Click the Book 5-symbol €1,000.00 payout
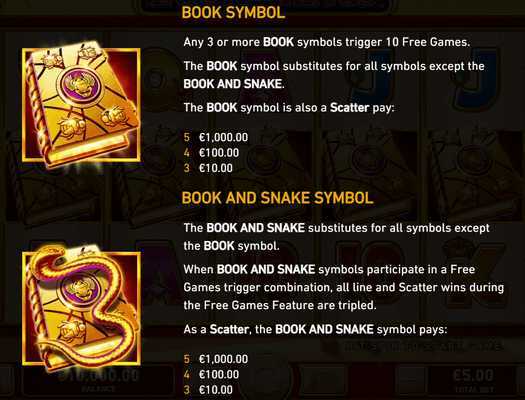 [216, 137]
